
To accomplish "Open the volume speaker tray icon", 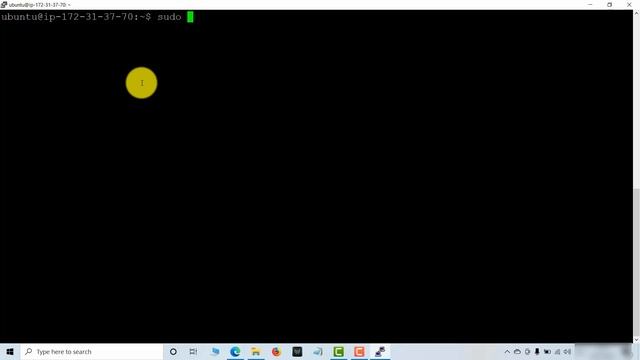I will point(567,351).
